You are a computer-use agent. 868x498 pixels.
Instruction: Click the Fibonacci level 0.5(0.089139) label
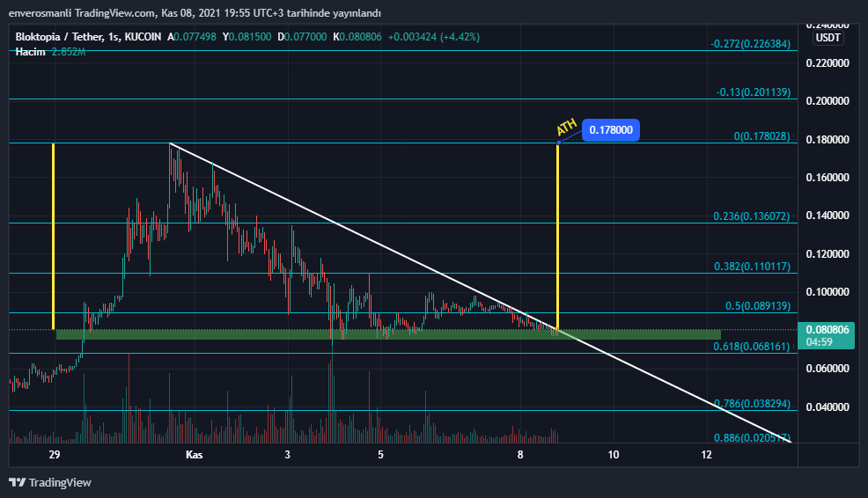(758, 306)
